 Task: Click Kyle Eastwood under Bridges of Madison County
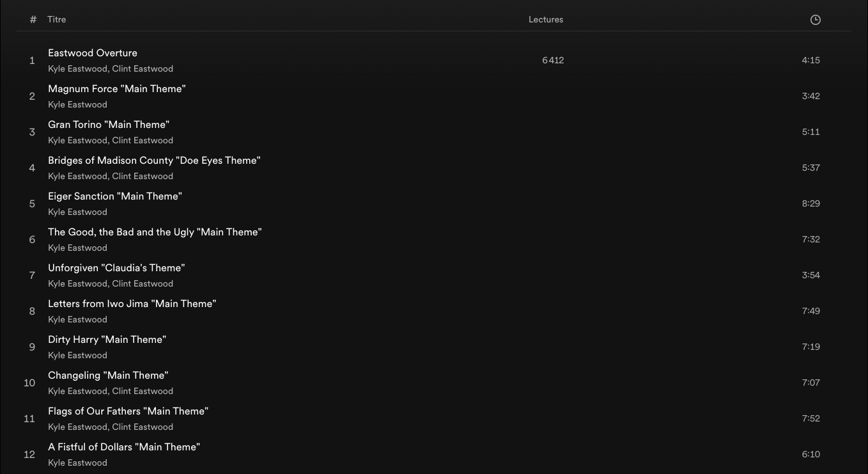[x=77, y=176]
